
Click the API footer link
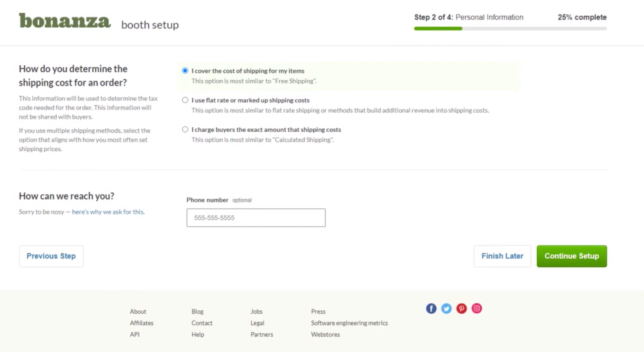[x=134, y=334]
